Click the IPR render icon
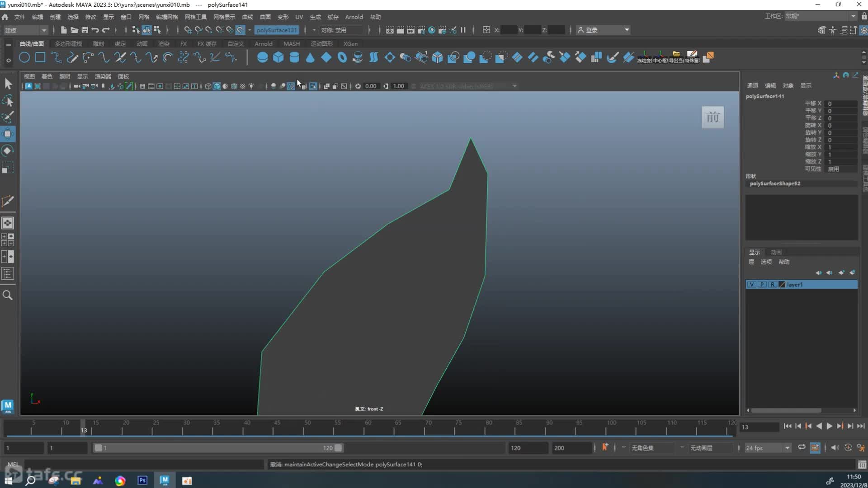The width and height of the screenshot is (868, 488). pos(410,30)
